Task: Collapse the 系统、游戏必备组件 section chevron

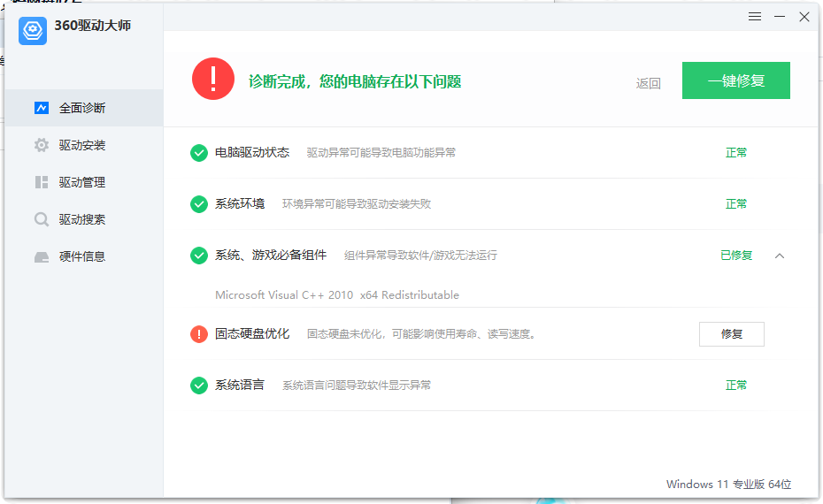Action: 780,256
